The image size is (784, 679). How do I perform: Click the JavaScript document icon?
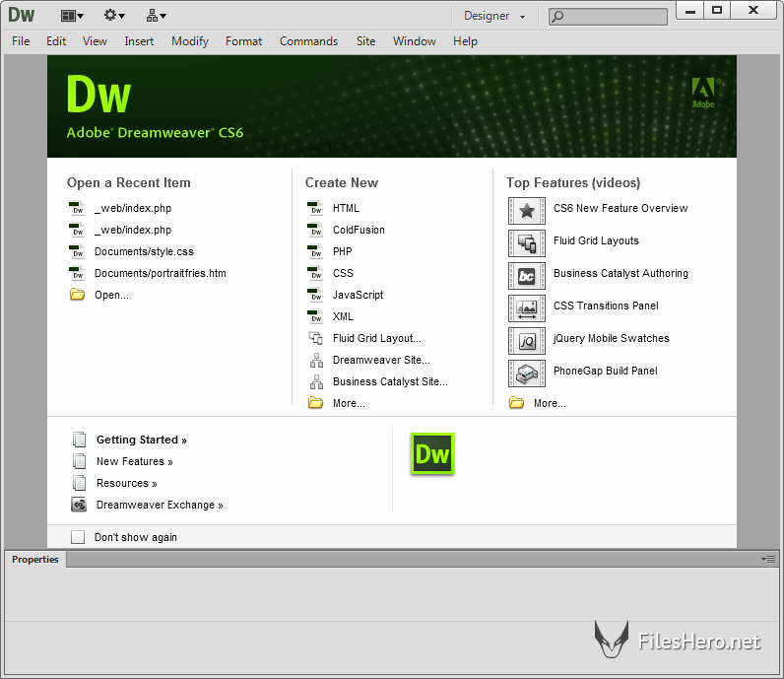(x=315, y=295)
